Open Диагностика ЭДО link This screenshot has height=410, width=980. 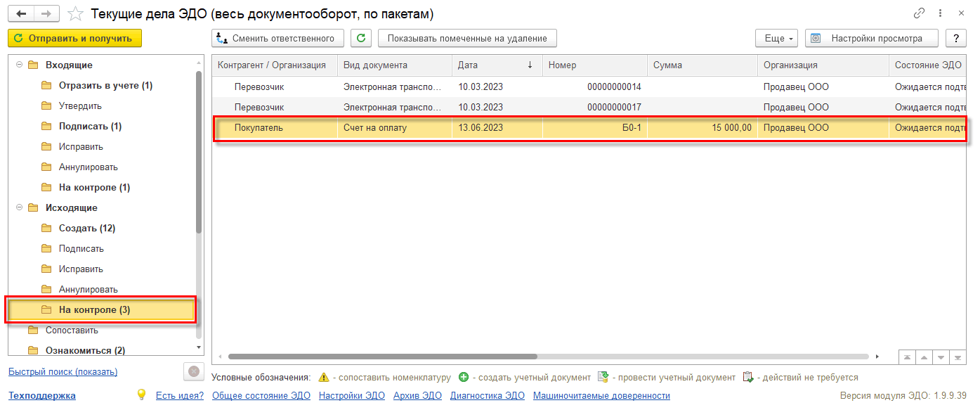(x=488, y=396)
